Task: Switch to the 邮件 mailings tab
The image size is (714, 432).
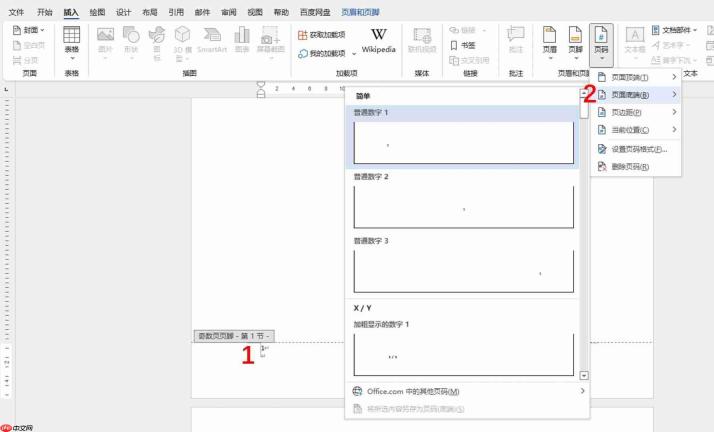Action: click(202, 12)
